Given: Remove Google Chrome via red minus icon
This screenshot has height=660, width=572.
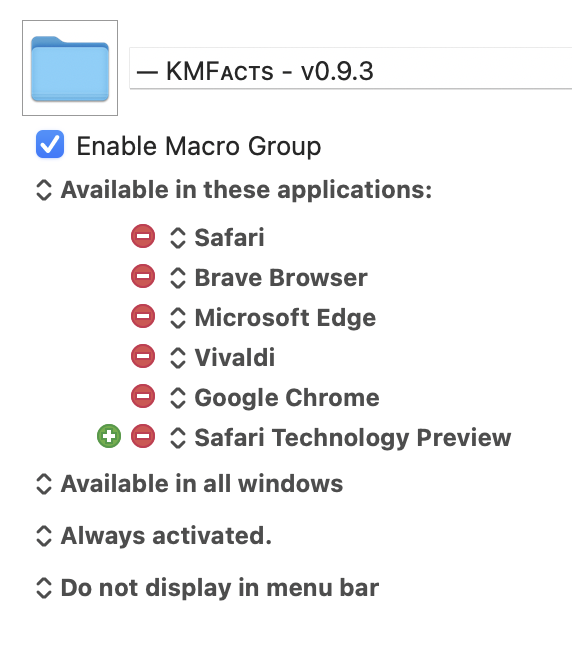Looking at the screenshot, I should coord(143,396).
